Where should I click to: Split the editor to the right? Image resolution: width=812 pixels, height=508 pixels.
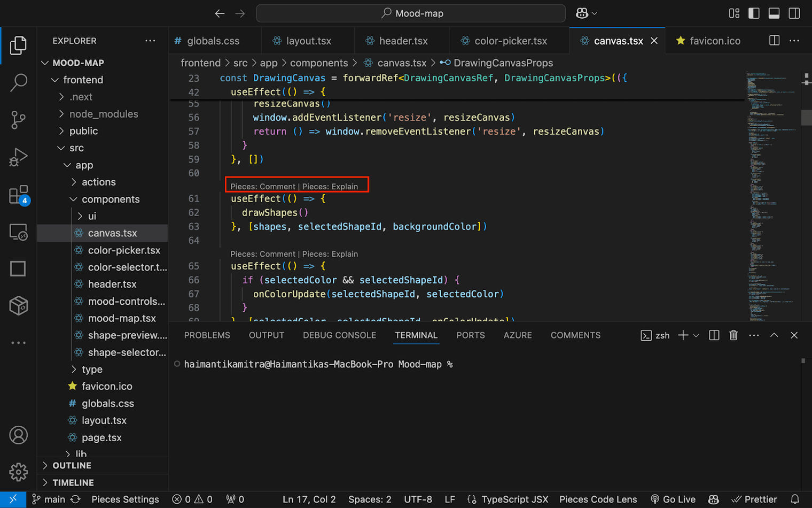[x=774, y=41]
